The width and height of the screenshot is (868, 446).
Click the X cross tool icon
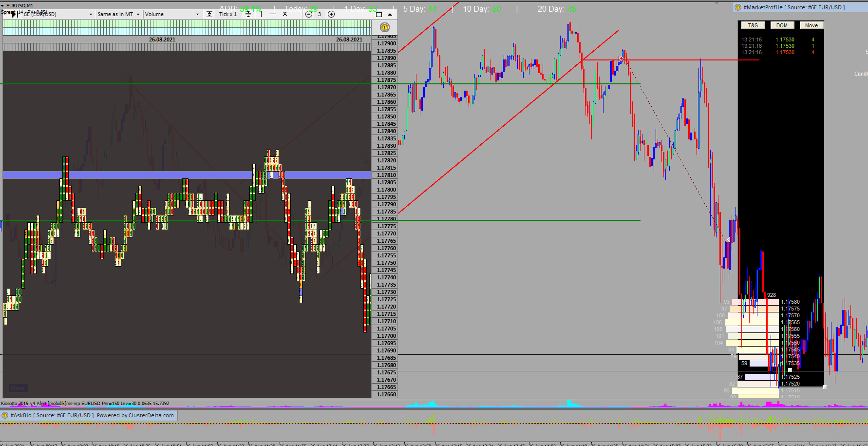coord(285,14)
